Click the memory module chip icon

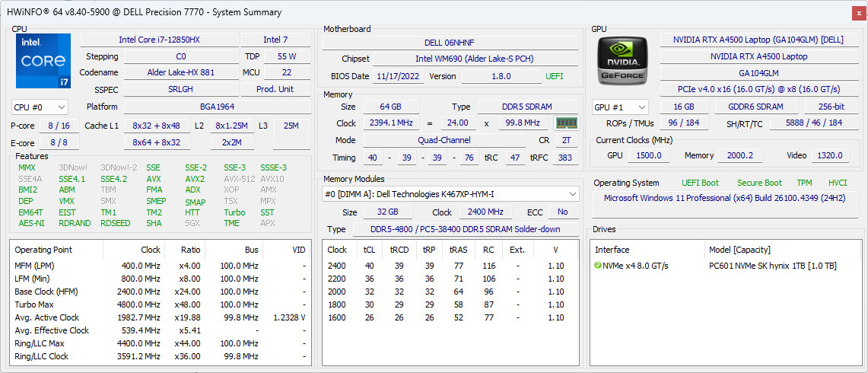566,123
